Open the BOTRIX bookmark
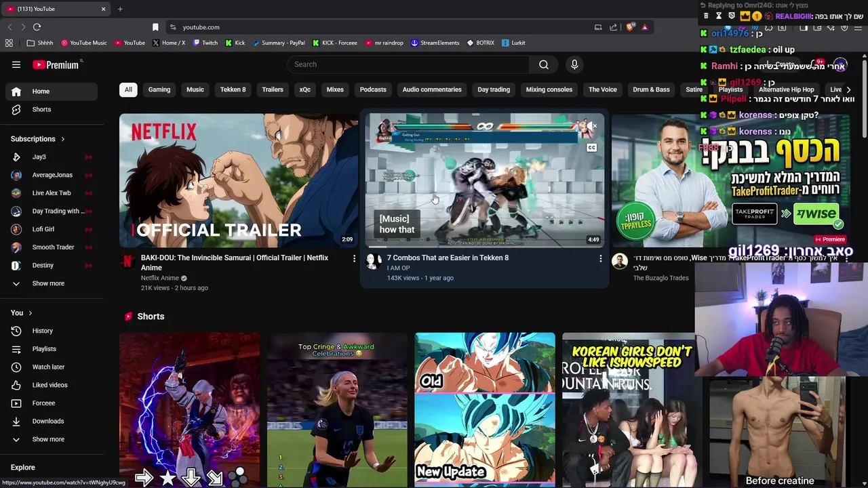The width and height of the screenshot is (868, 488). click(x=480, y=43)
